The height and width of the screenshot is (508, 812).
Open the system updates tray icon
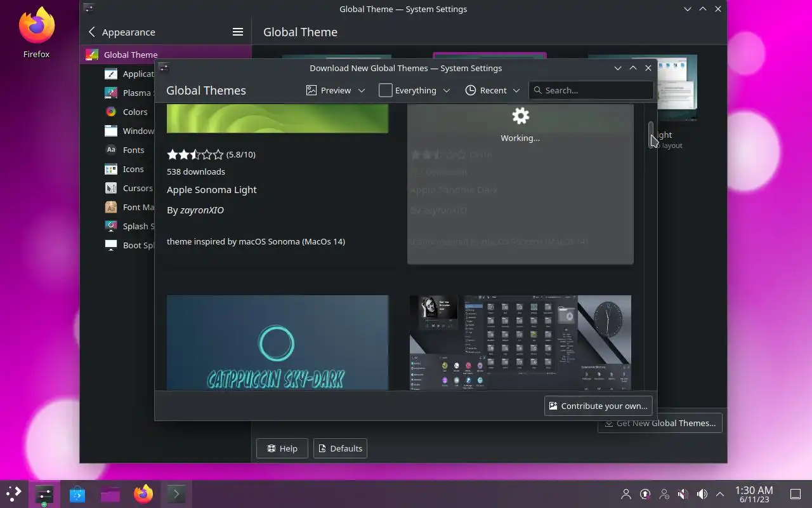click(x=645, y=493)
